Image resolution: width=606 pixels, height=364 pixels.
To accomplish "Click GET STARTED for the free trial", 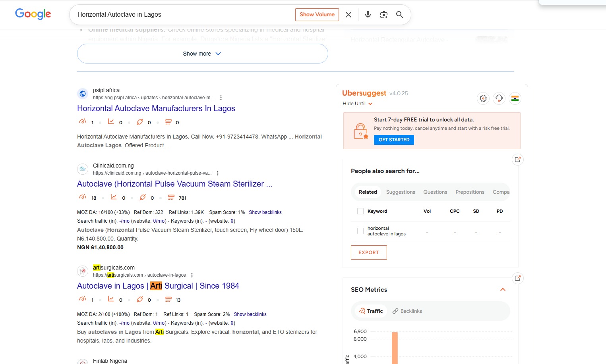I will click(x=394, y=140).
